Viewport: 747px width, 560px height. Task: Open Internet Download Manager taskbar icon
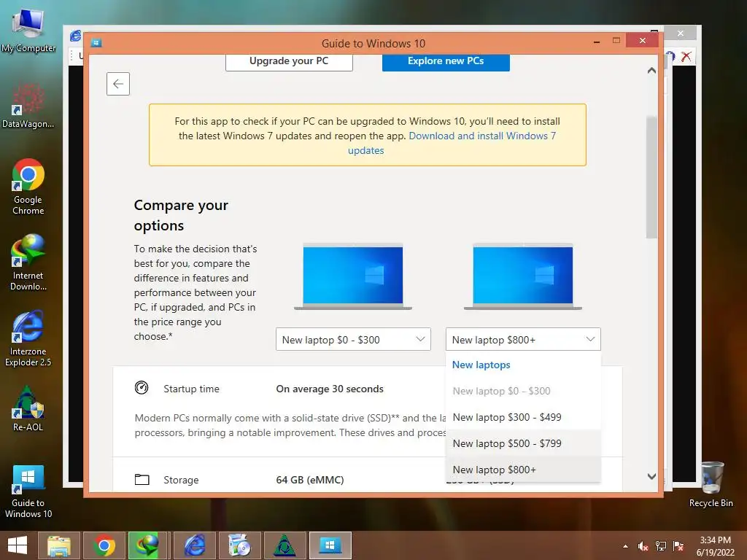pos(149,545)
